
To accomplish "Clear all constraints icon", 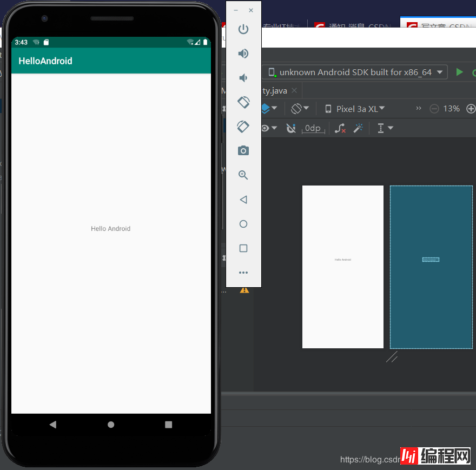I will pyautogui.click(x=340, y=128).
